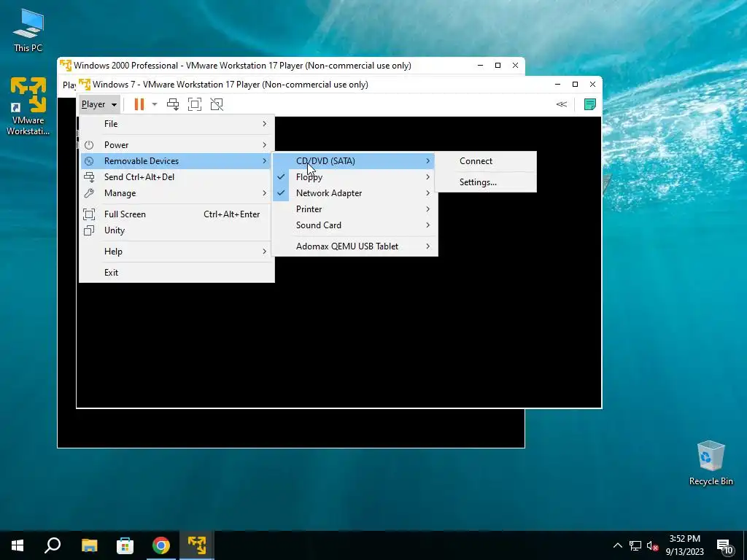Open Microsoft Store from the taskbar
The width and height of the screenshot is (747, 560).
click(x=125, y=545)
